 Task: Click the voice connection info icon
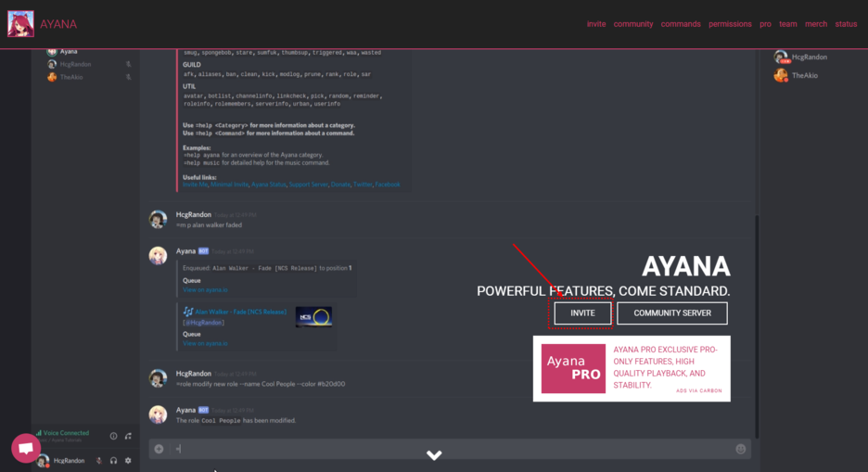click(113, 436)
